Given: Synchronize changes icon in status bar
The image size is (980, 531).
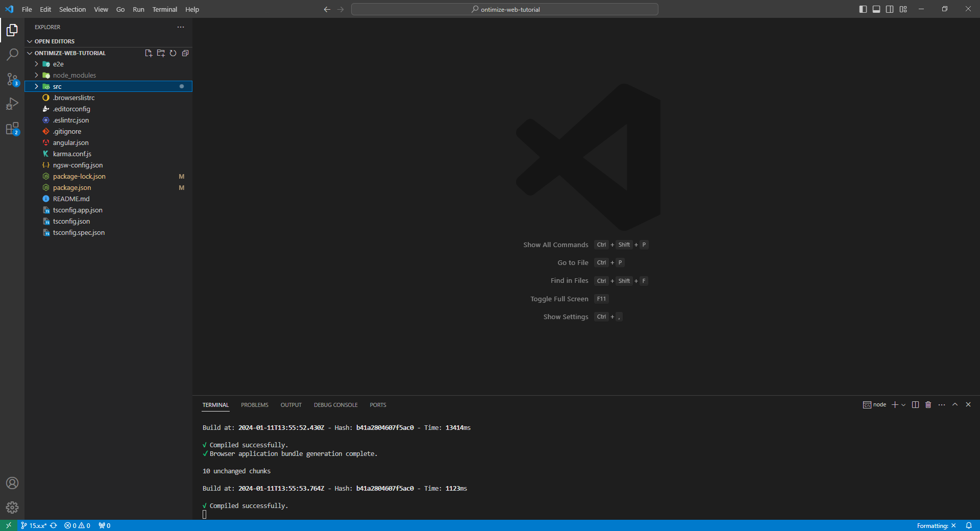Looking at the screenshot, I should (x=54, y=525).
